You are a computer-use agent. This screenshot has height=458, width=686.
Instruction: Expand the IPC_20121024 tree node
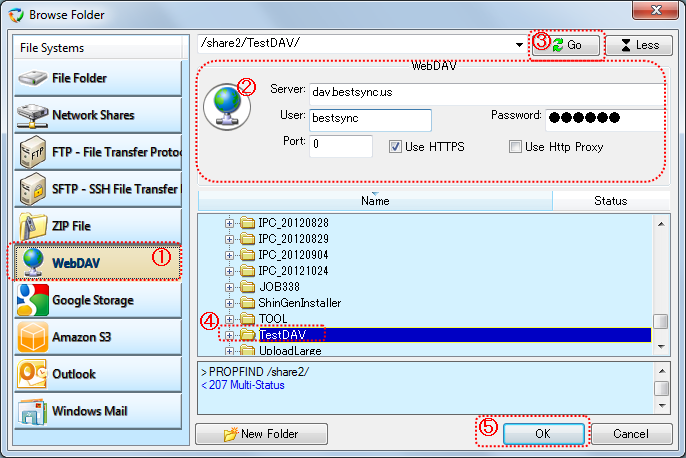229,271
